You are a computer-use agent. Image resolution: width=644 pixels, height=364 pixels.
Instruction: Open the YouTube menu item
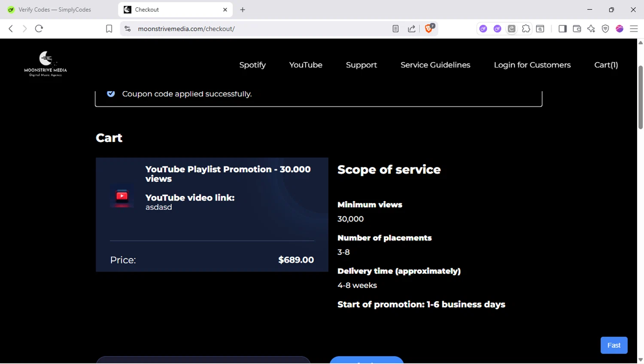(x=306, y=65)
